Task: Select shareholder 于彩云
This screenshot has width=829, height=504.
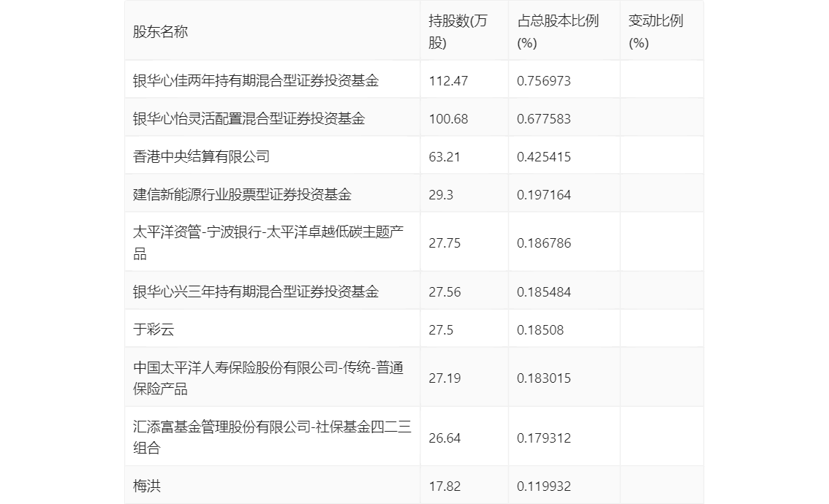Action: click(154, 329)
